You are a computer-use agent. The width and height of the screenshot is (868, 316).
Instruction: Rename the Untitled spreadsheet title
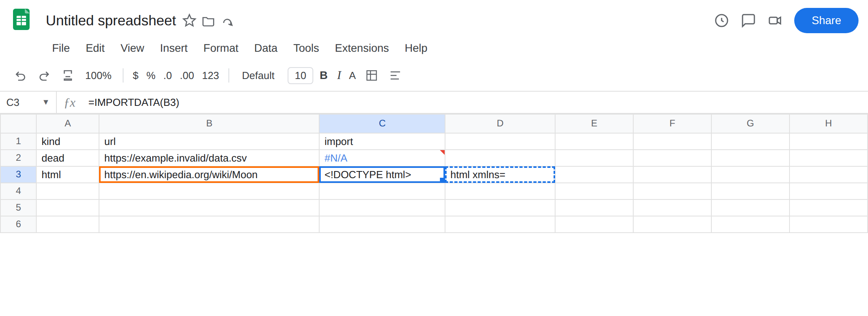(x=111, y=21)
